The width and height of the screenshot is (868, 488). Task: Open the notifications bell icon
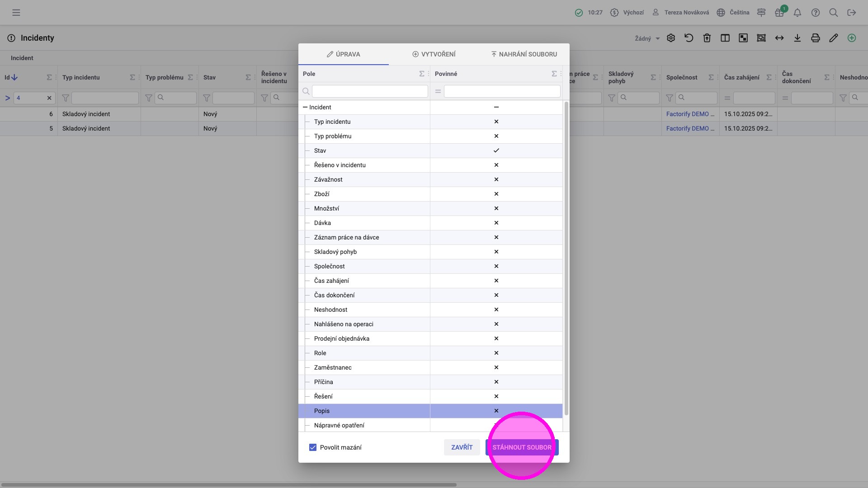(797, 13)
